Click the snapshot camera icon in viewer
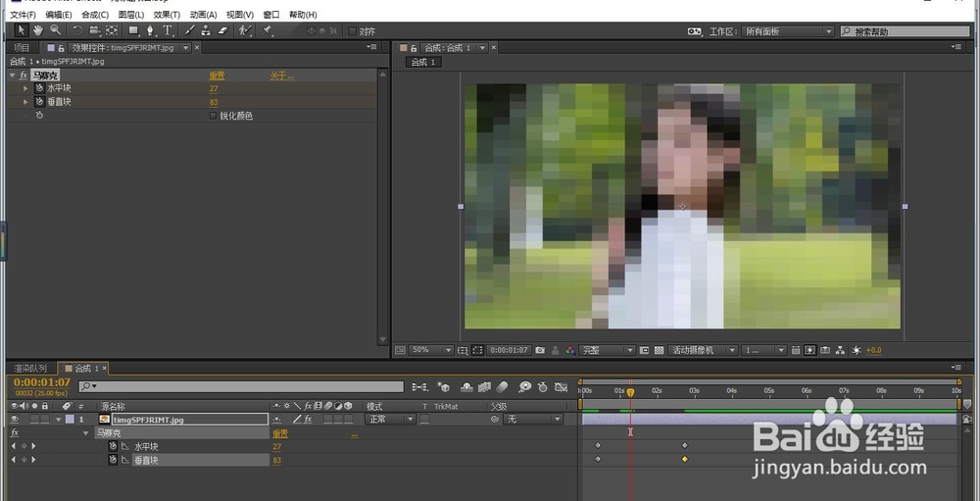Viewport: 980px width, 501px height. [x=540, y=350]
